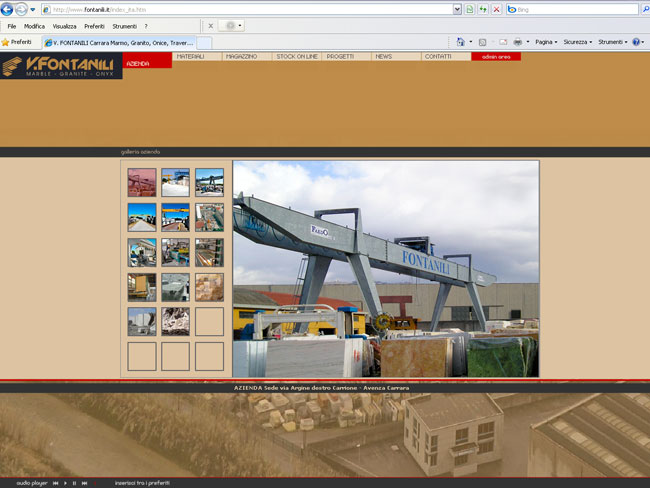The width and height of the screenshot is (650, 488).
Task: Select the orange slab thumbnail in fourth row
Action: tap(142, 287)
